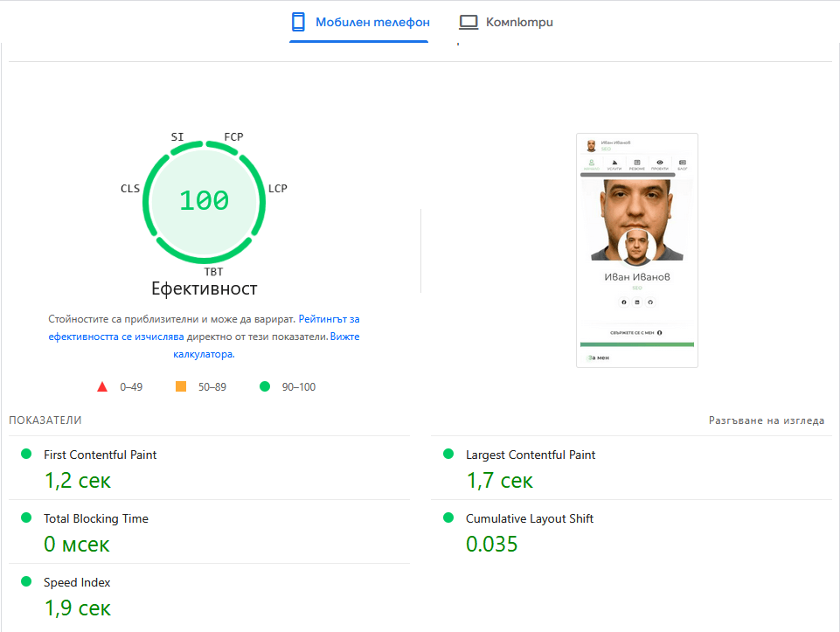Click the green circle 90–100 legend icon
The image size is (840, 632).
(x=265, y=386)
